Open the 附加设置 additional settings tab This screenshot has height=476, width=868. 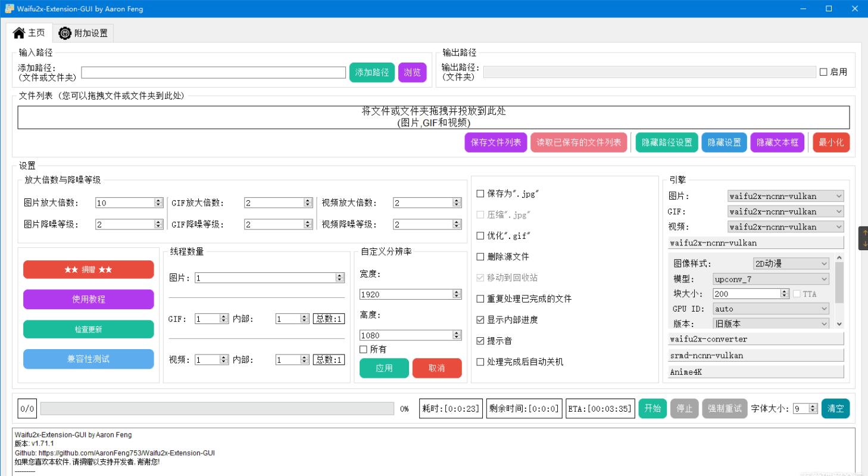tap(83, 33)
